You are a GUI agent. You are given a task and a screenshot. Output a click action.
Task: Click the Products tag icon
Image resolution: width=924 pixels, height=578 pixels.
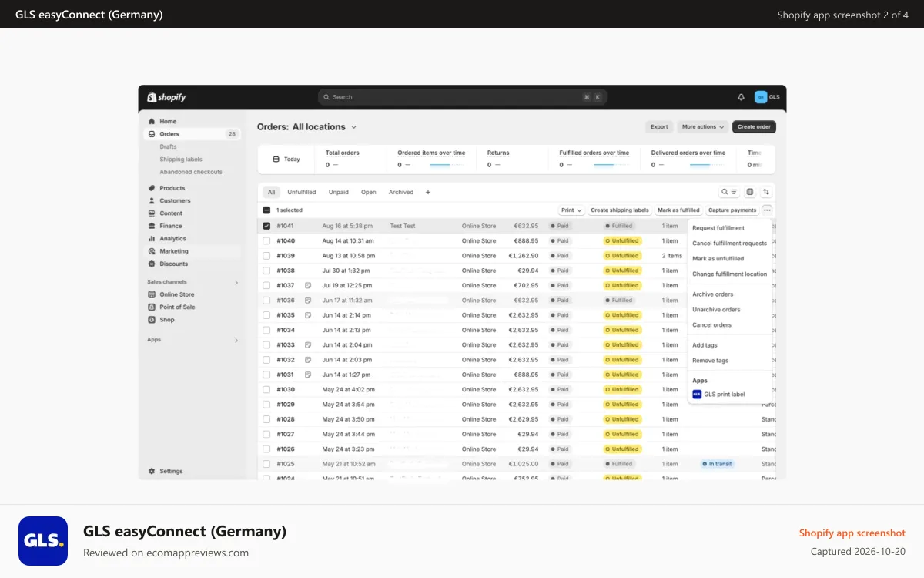coord(152,188)
